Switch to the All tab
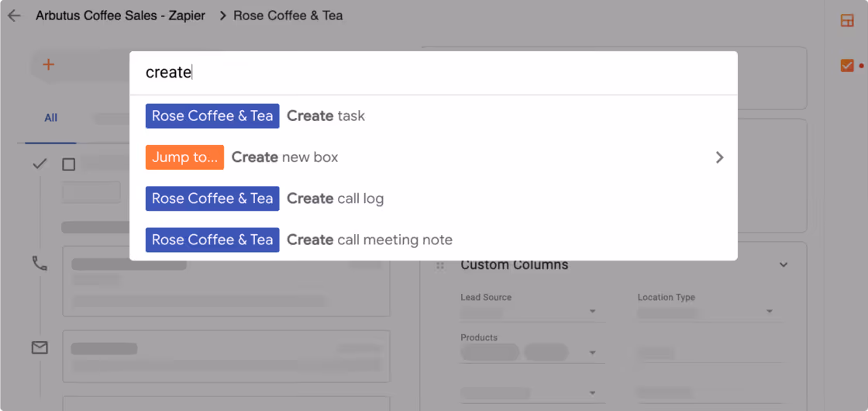The width and height of the screenshot is (868, 411). tap(51, 118)
